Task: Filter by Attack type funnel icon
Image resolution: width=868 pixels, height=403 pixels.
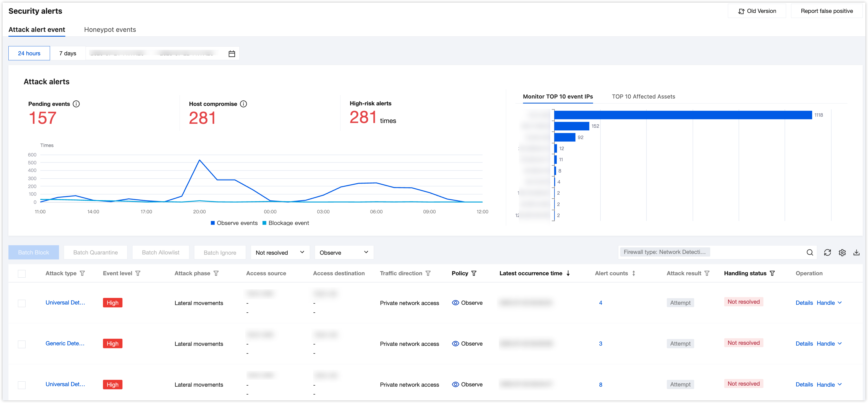Action: click(82, 273)
